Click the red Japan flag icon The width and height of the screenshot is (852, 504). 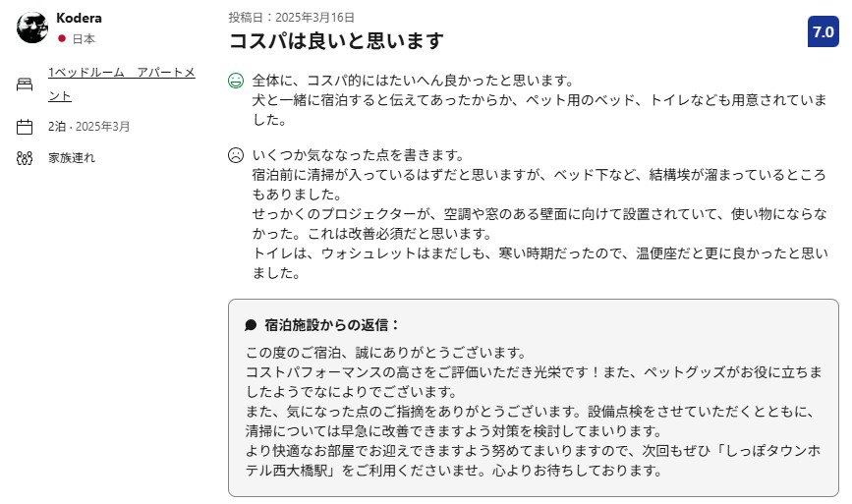pos(62,39)
